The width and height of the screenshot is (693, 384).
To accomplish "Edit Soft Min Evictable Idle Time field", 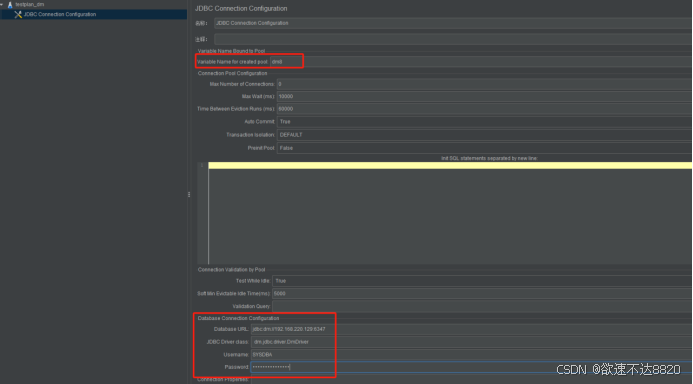I will pos(483,293).
